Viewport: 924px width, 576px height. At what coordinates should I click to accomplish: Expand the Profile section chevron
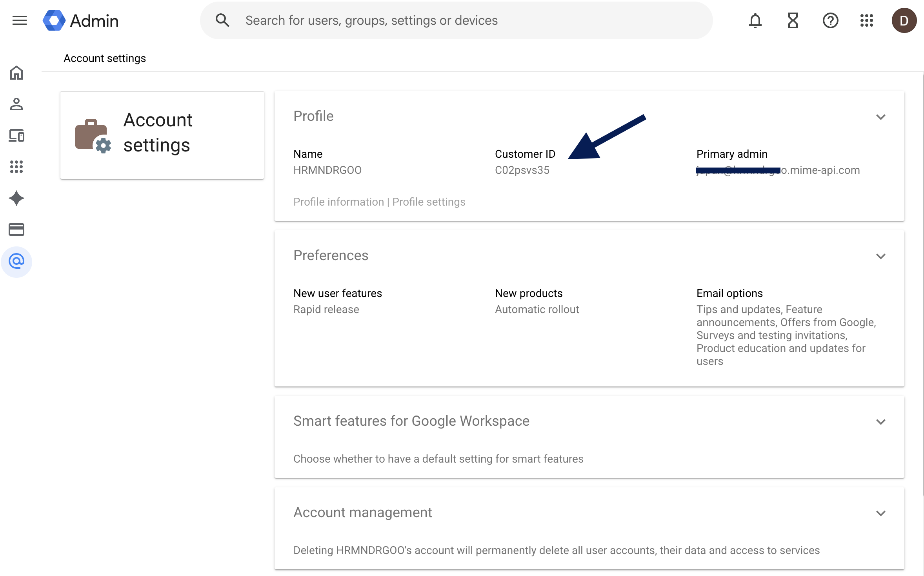point(881,117)
